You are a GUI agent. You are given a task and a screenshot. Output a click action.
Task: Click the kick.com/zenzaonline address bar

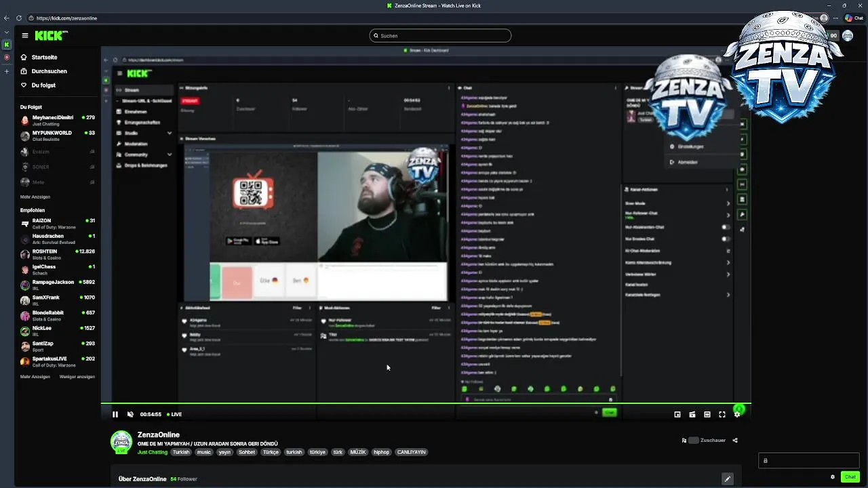pyautogui.click(x=66, y=18)
